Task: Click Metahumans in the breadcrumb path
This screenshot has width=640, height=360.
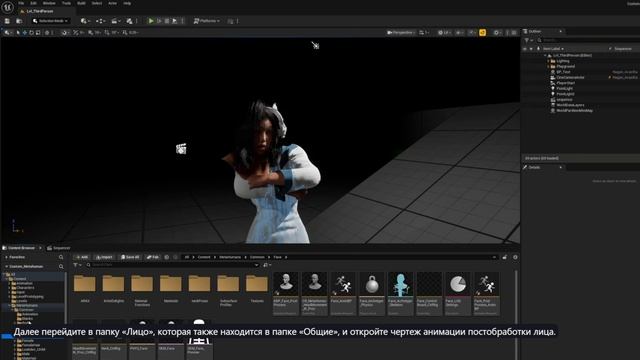Action: click(230, 257)
